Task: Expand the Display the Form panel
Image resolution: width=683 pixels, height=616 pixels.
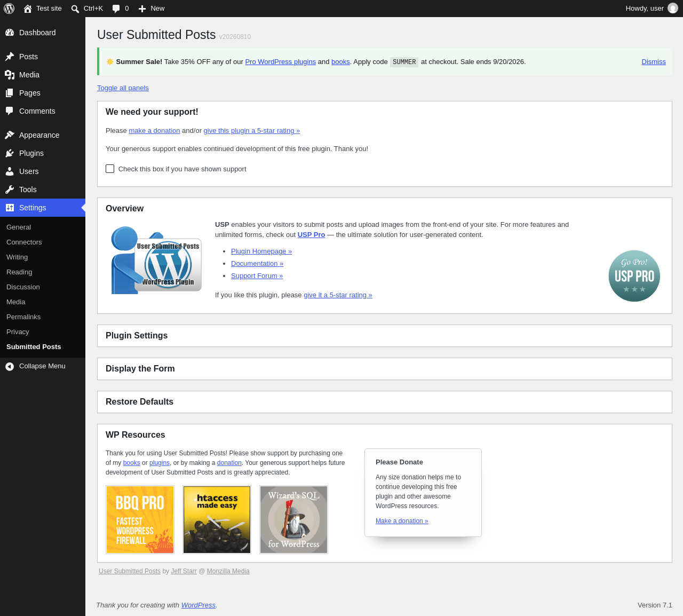Action: [x=385, y=369]
